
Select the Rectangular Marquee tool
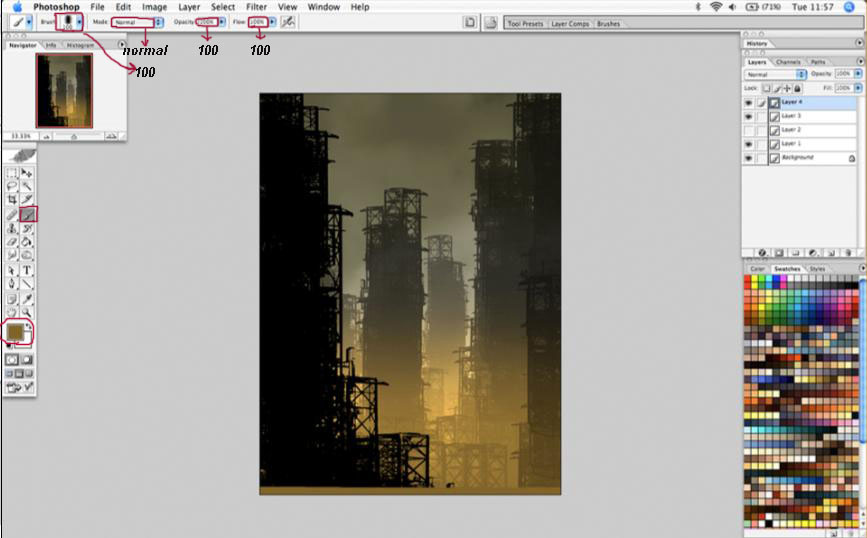tap(12, 173)
